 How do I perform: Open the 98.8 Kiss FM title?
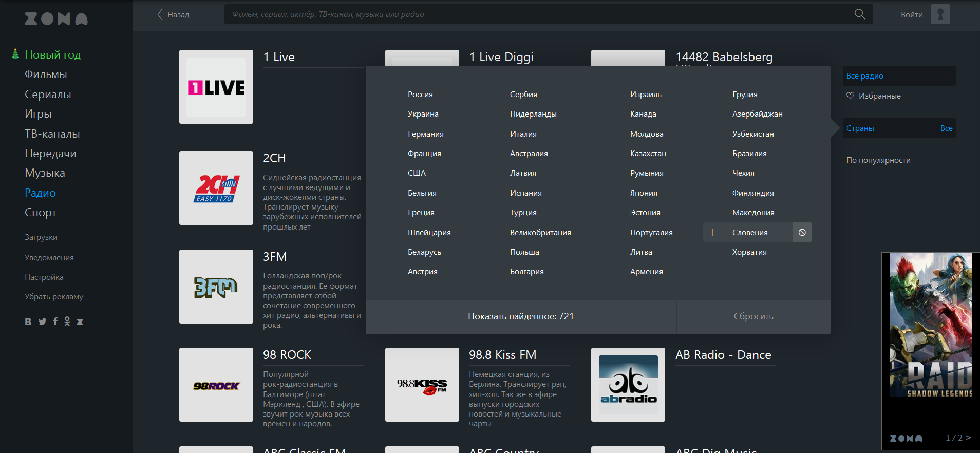[502, 355]
